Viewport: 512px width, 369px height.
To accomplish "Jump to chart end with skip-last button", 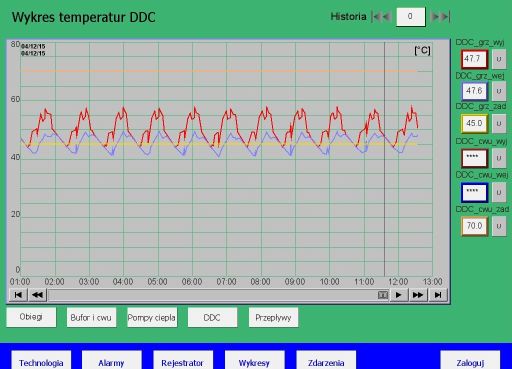I will [438, 295].
